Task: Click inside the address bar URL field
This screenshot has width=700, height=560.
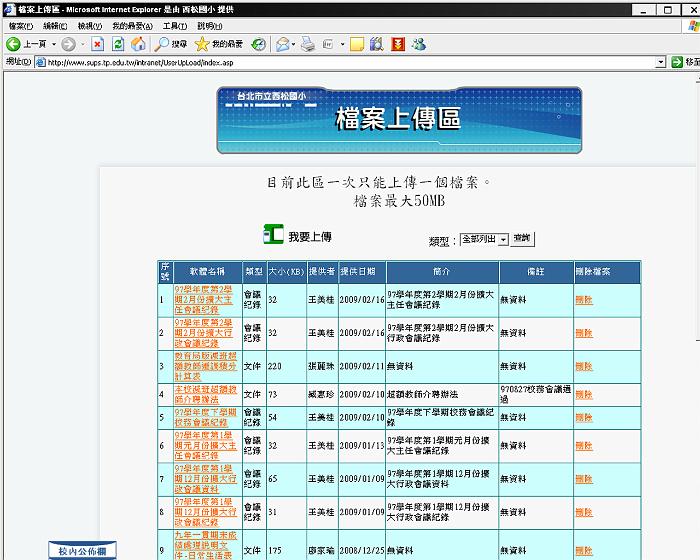Action: (x=350, y=63)
